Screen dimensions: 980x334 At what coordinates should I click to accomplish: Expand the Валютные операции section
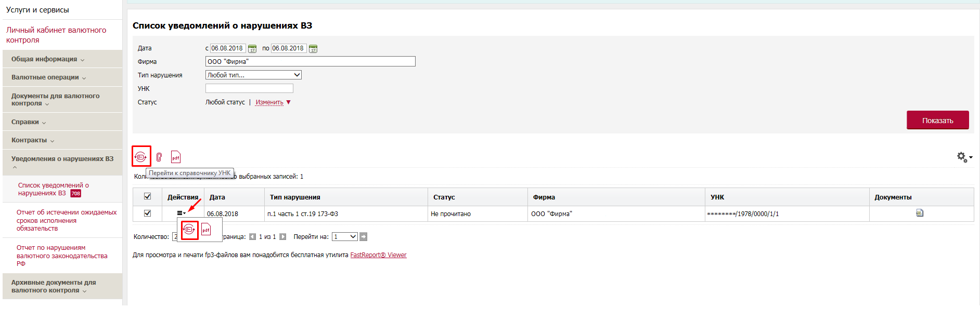pos(62,77)
